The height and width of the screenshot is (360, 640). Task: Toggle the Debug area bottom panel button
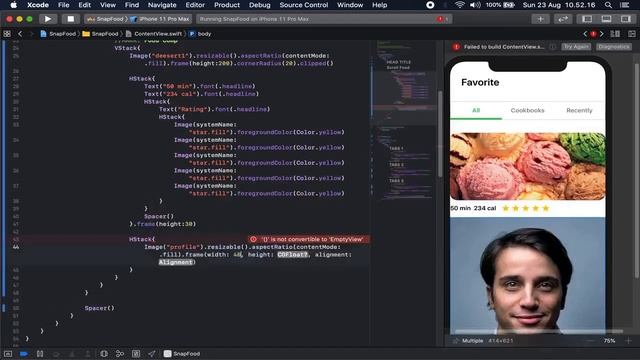coord(606,19)
